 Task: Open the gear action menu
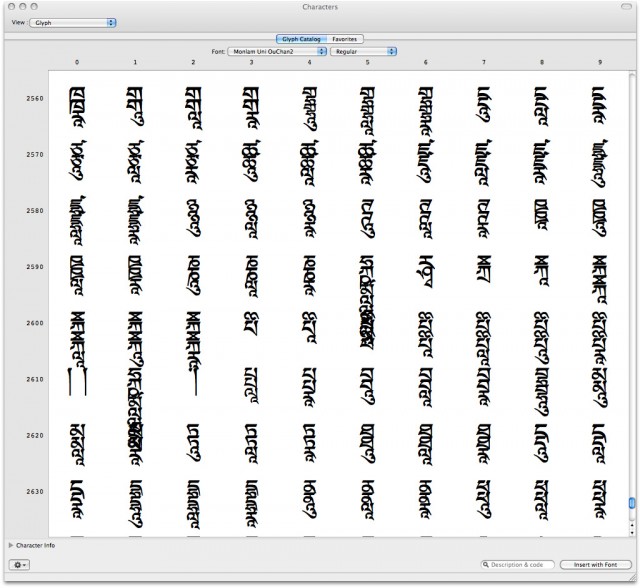coord(19,565)
